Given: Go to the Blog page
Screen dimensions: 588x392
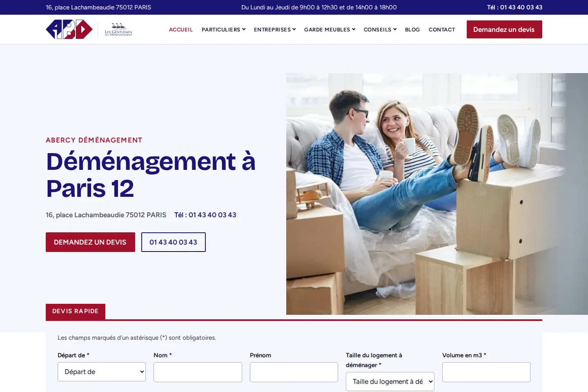Looking at the screenshot, I should 412,29.
